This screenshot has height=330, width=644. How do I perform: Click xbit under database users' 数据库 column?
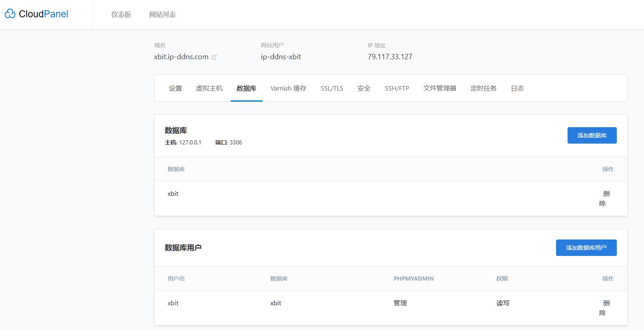(276, 303)
